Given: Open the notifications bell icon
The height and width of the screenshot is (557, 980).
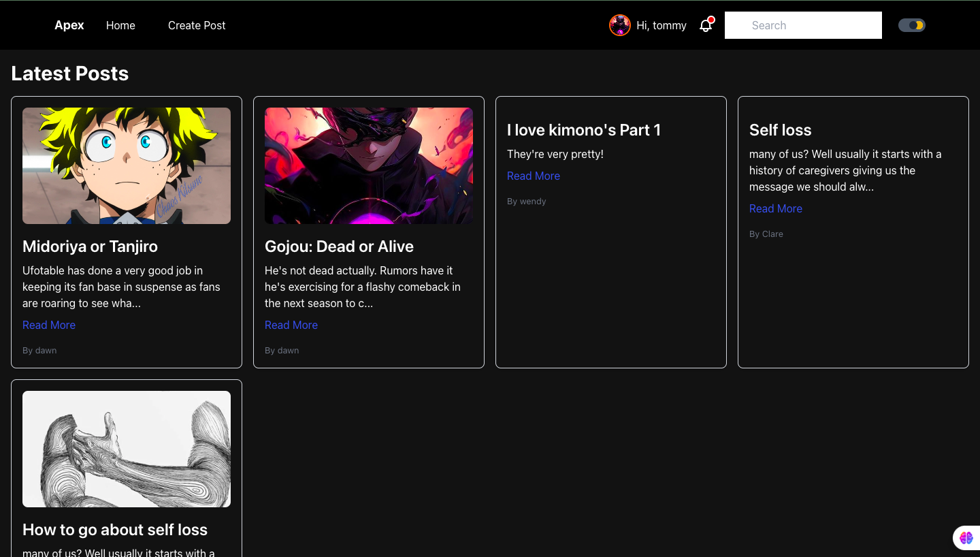Looking at the screenshot, I should [x=706, y=25].
